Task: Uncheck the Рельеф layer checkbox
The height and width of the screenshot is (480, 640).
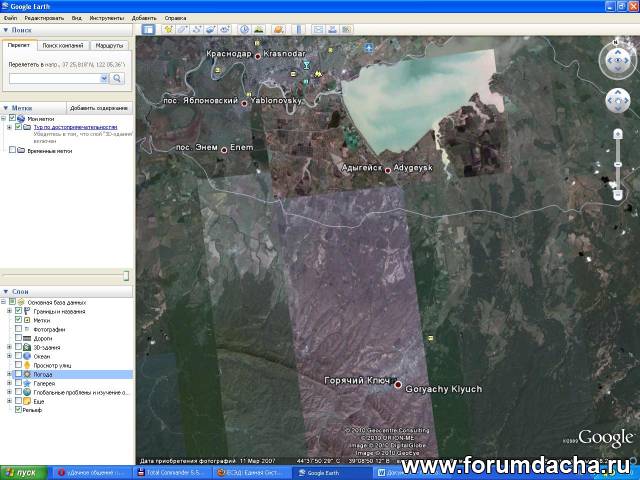Action: click(18, 409)
